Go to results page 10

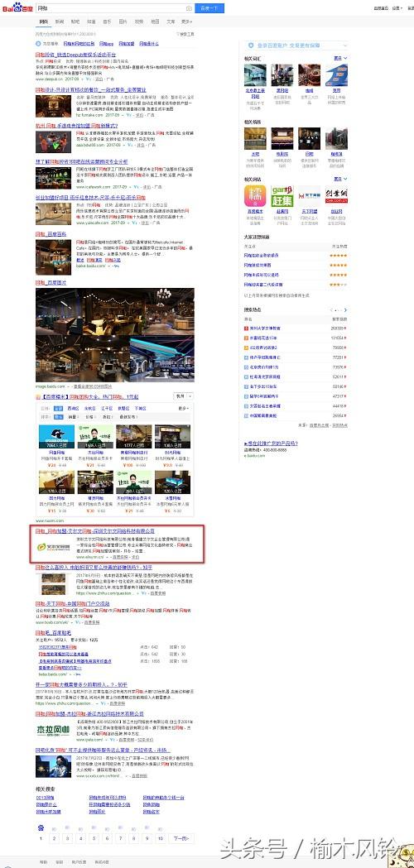pyautogui.click(x=161, y=839)
